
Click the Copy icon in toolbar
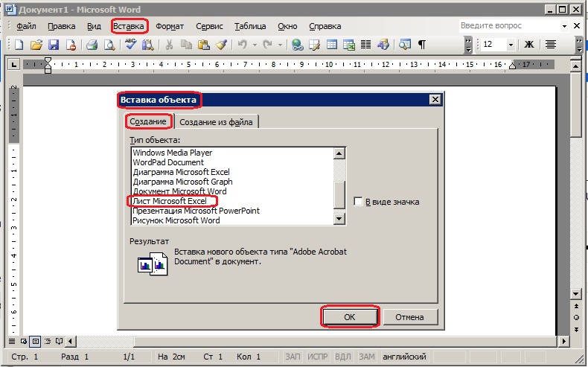click(x=186, y=45)
